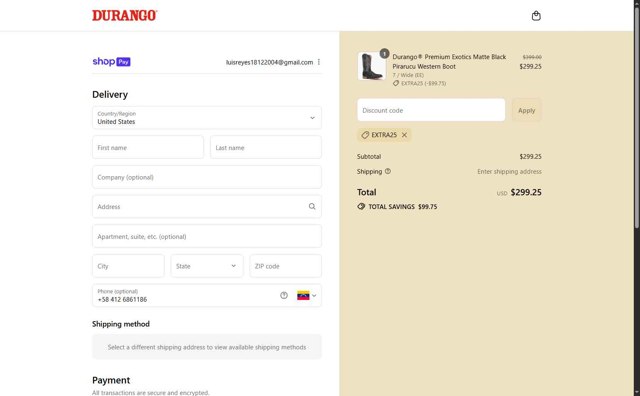This screenshot has height=396, width=640.
Task: Expand the State dropdown
Action: click(x=207, y=266)
